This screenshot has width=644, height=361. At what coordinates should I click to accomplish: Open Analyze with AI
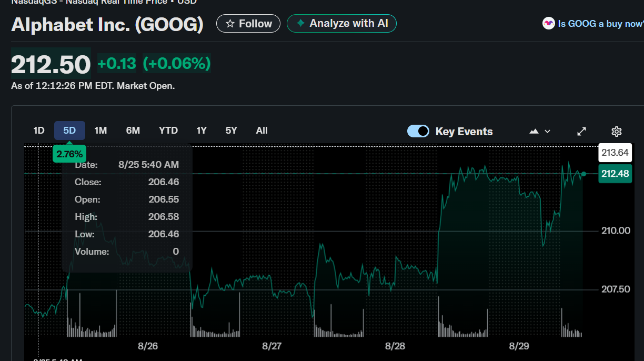pyautogui.click(x=341, y=23)
